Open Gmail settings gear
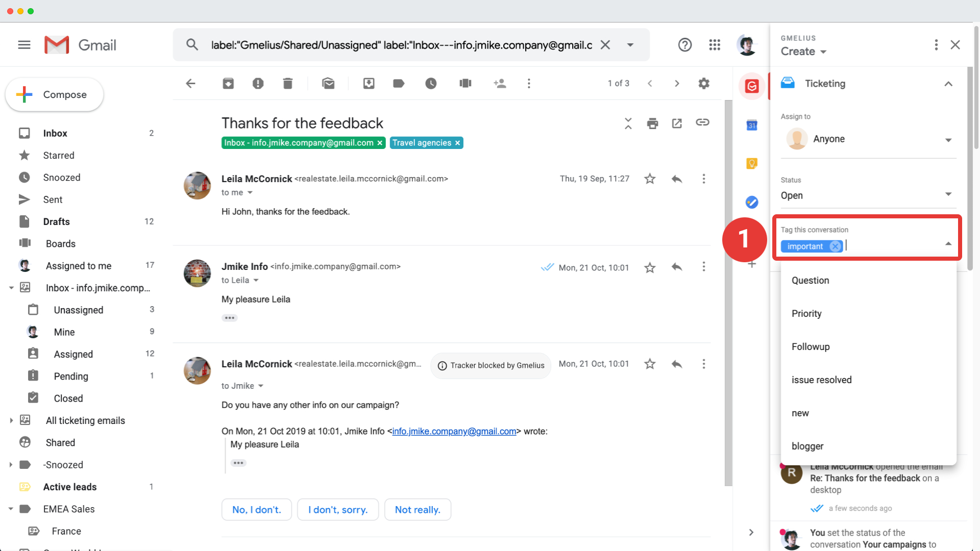 pyautogui.click(x=704, y=83)
